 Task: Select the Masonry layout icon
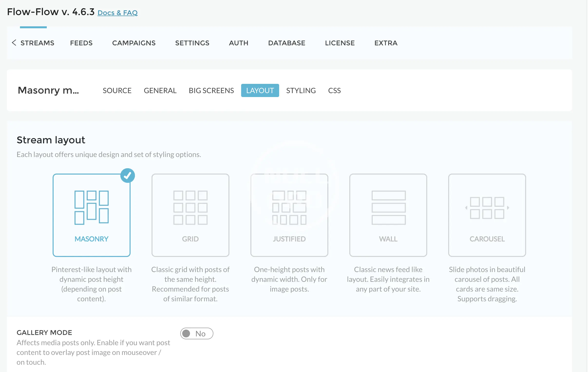tap(92, 207)
